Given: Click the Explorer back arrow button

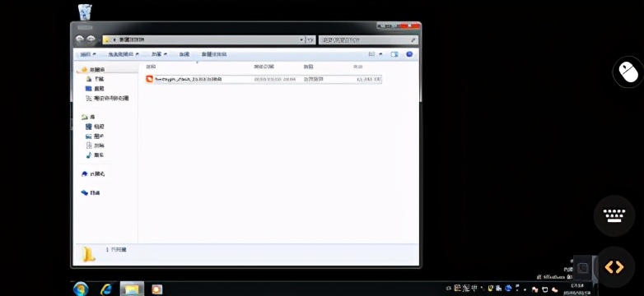Looking at the screenshot, I should point(80,39).
